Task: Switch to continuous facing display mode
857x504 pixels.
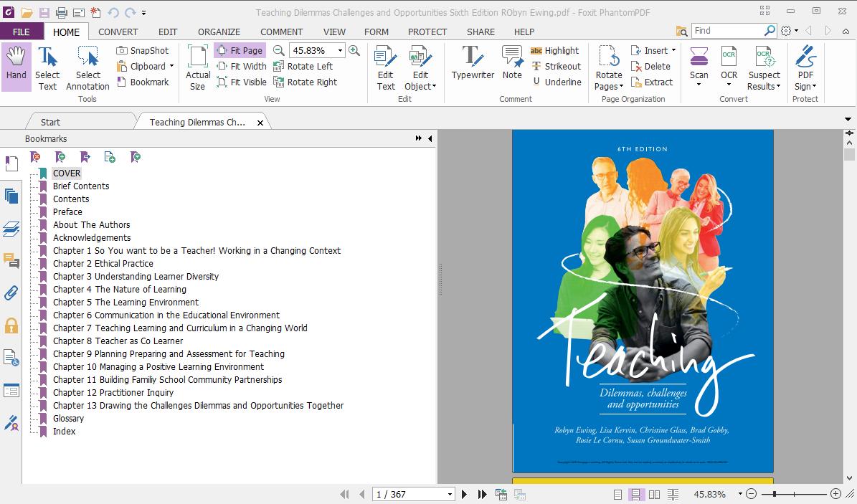Action: click(673, 494)
